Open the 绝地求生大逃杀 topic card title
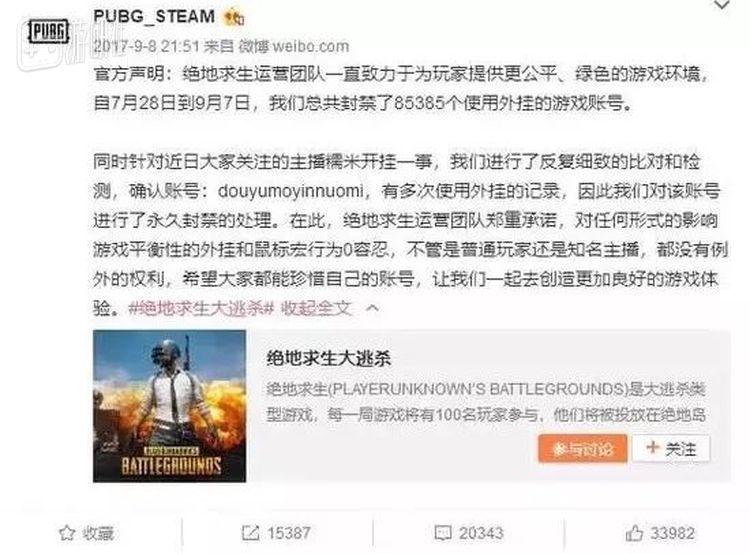The height and width of the screenshot is (554, 750). tap(329, 358)
